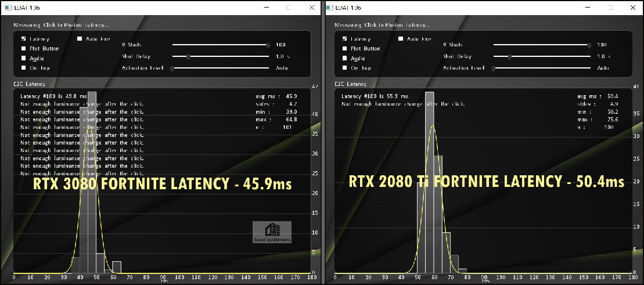Viewport: 644px width, 285px height.
Task: Click the 'Latency #100 is 55.3 ms.' line
Action: click(375, 96)
